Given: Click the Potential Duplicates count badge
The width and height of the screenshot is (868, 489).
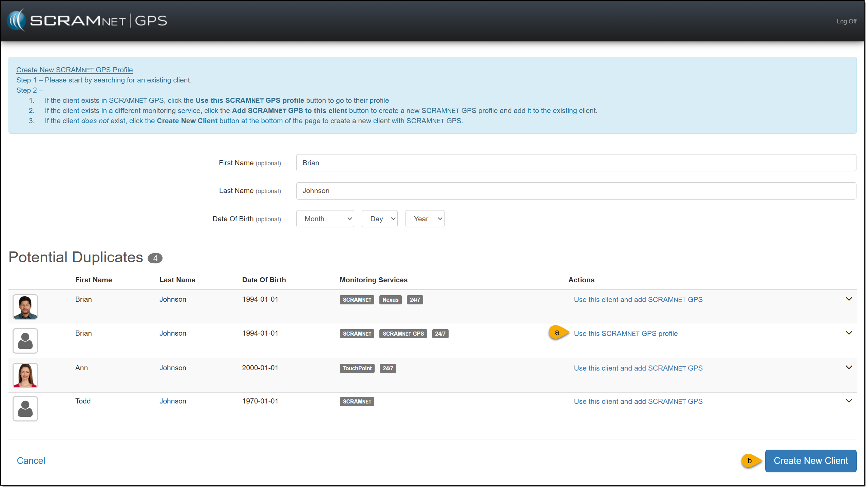Looking at the screenshot, I should click(155, 258).
